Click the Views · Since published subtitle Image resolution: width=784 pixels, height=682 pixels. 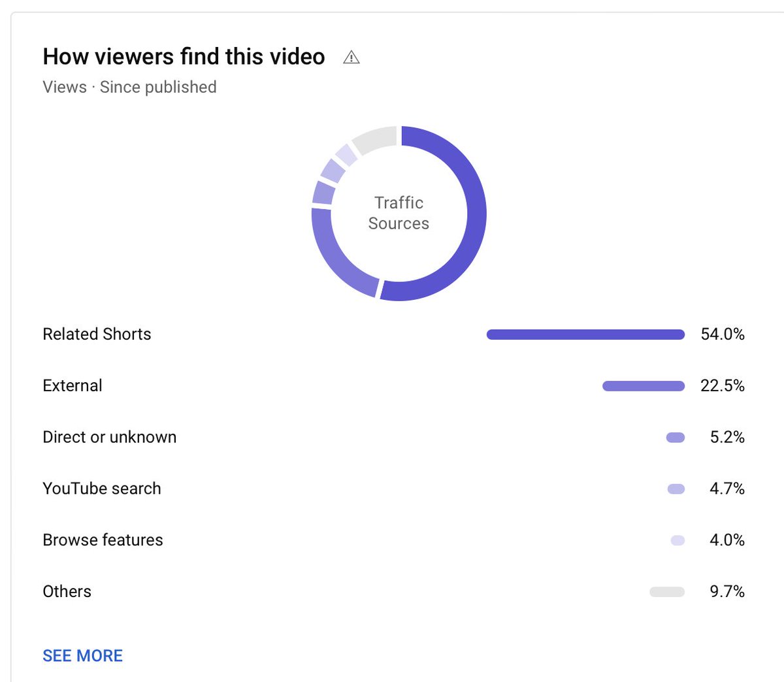click(129, 87)
